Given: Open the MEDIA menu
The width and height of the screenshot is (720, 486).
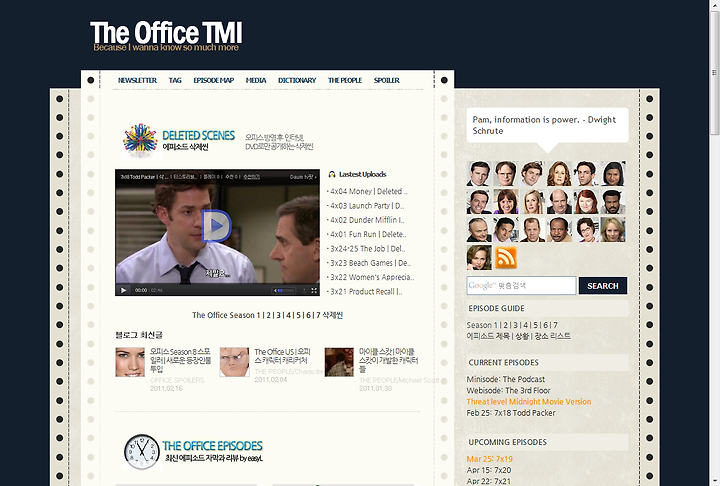Looking at the screenshot, I should [256, 80].
